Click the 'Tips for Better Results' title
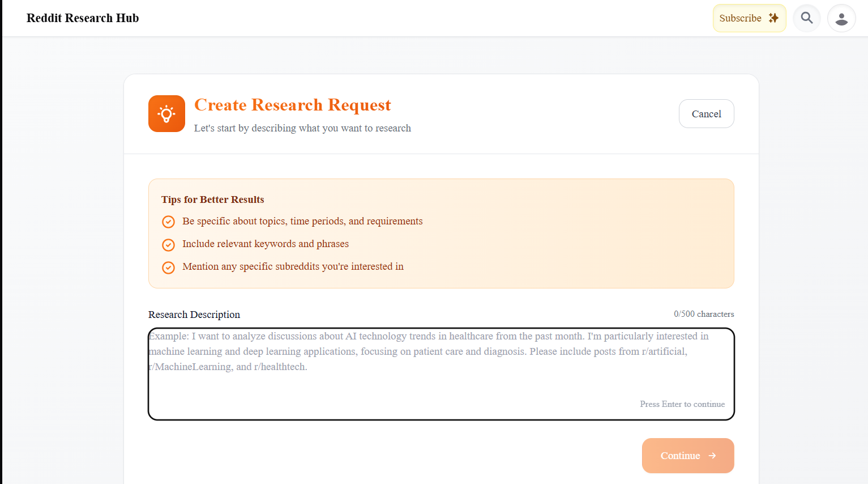 (x=212, y=199)
